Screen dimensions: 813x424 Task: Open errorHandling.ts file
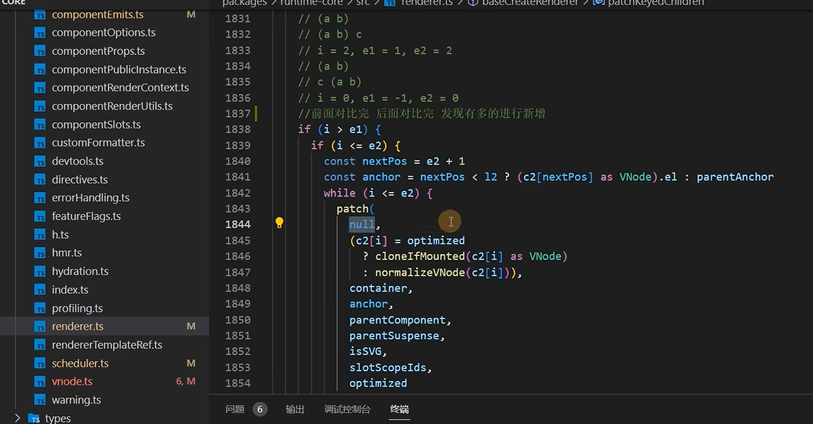[90, 197]
